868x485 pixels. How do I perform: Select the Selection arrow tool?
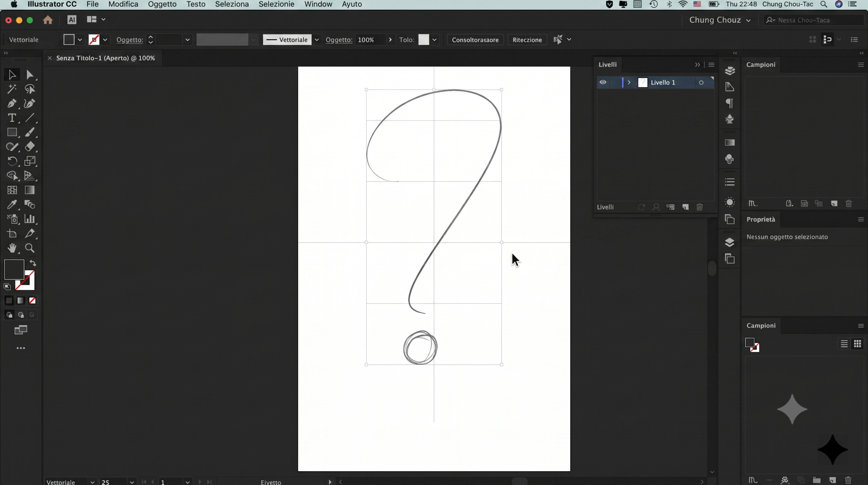pyautogui.click(x=12, y=75)
